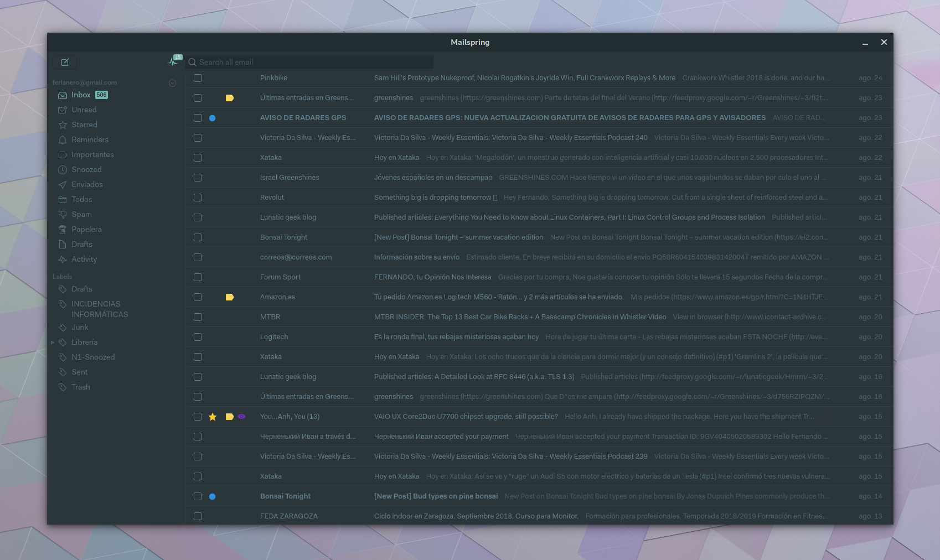Image resolution: width=940 pixels, height=560 pixels.
Task: Click the purple eye tracking icon on You...Anh thread
Action: (x=241, y=417)
